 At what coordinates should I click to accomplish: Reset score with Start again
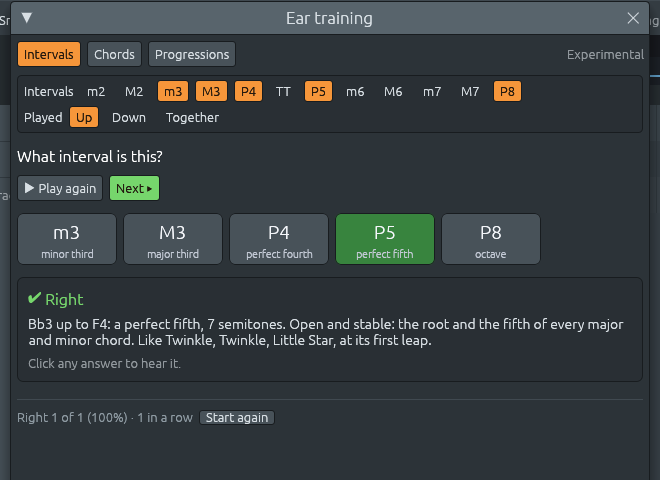237,418
